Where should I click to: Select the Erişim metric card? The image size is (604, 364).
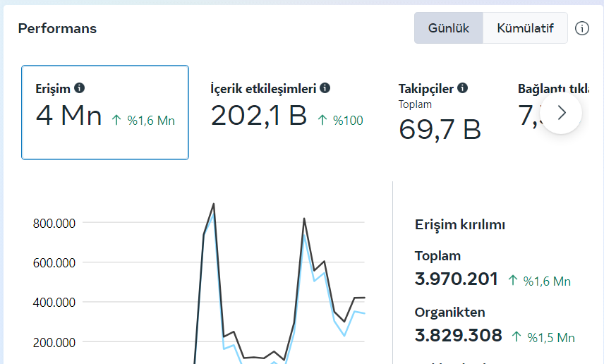tap(105, 112)
